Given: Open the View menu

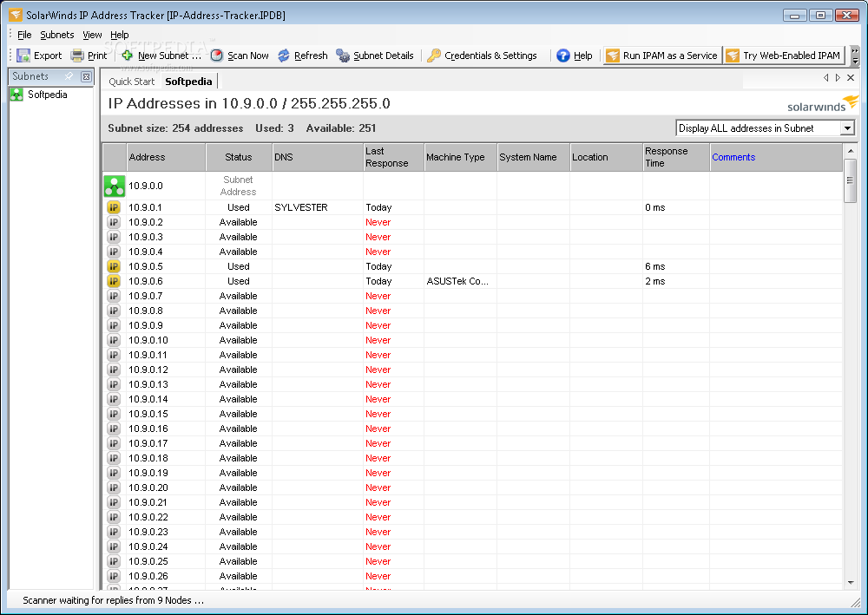Looking at the screenshot, I should point(92,35).
